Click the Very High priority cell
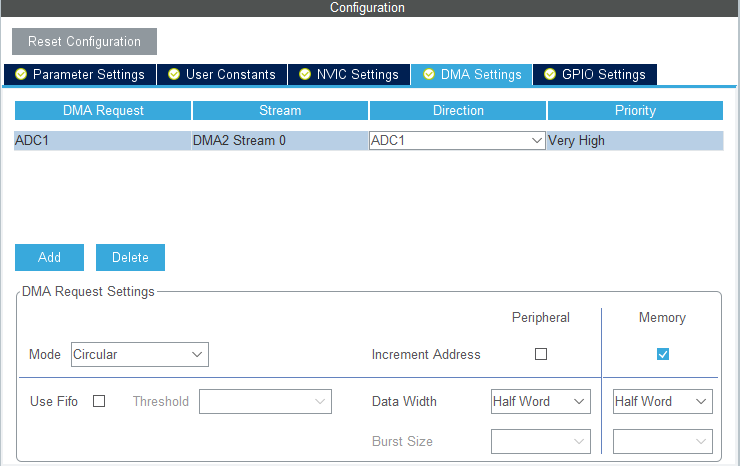 pyautogui.click(x=635, y=141)
